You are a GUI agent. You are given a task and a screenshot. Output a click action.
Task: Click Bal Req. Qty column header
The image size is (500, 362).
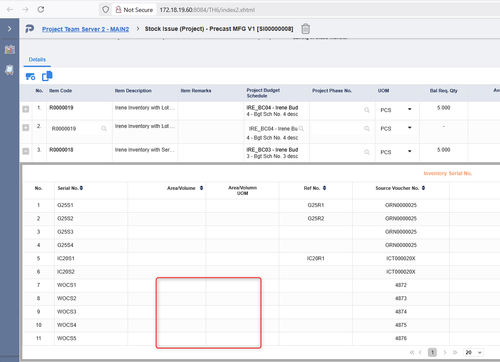443,91
